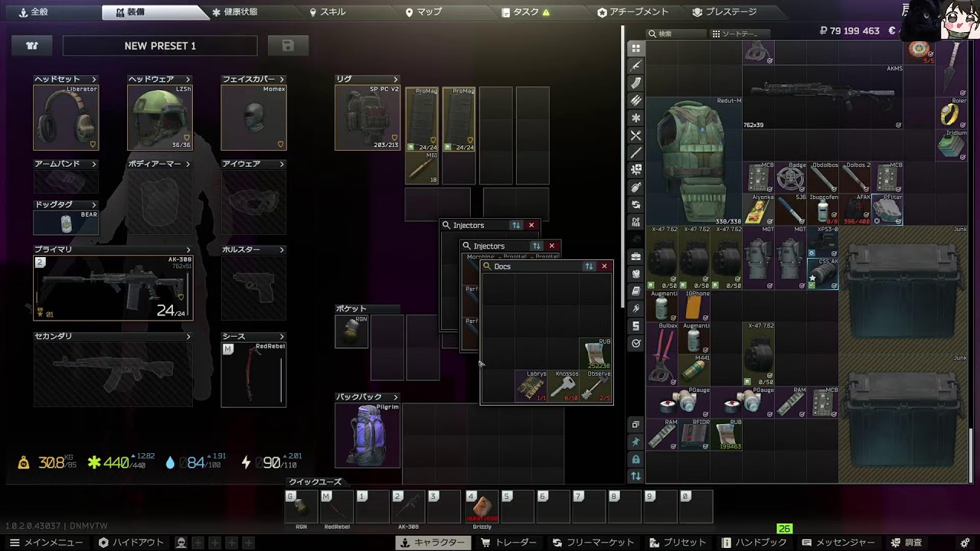Select the Bulbex cable cutters in stash
Image resolution: width=980 pixels, height=551 pixels.
[x=663, y=354]
